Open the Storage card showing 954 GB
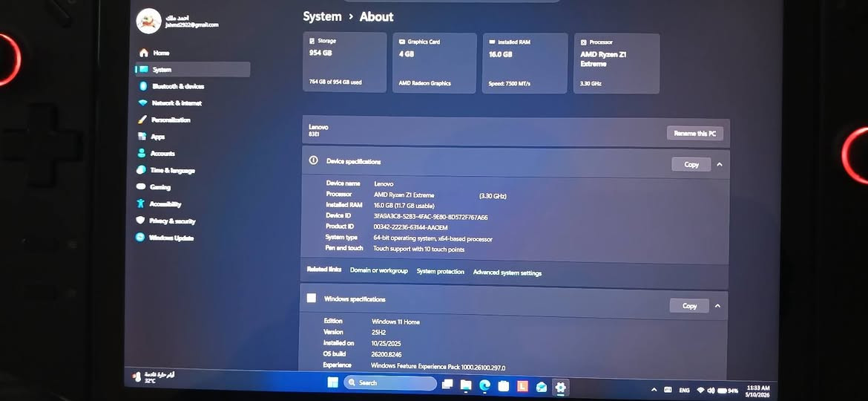868x401 pixels. 344,62
